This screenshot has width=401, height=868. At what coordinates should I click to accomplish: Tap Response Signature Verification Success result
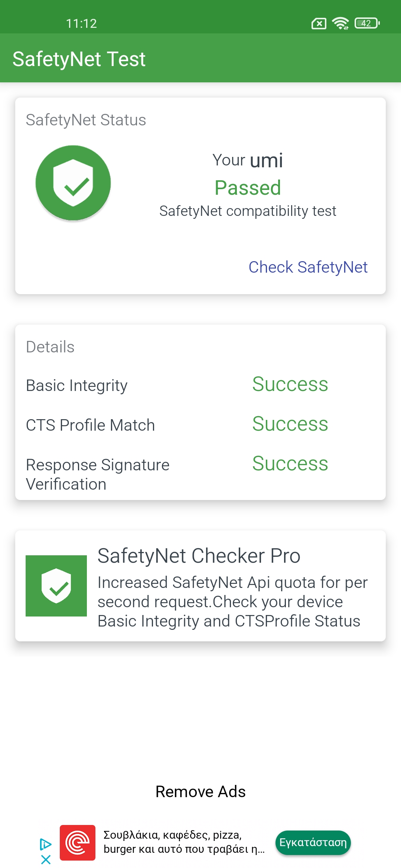click(290, 464)
